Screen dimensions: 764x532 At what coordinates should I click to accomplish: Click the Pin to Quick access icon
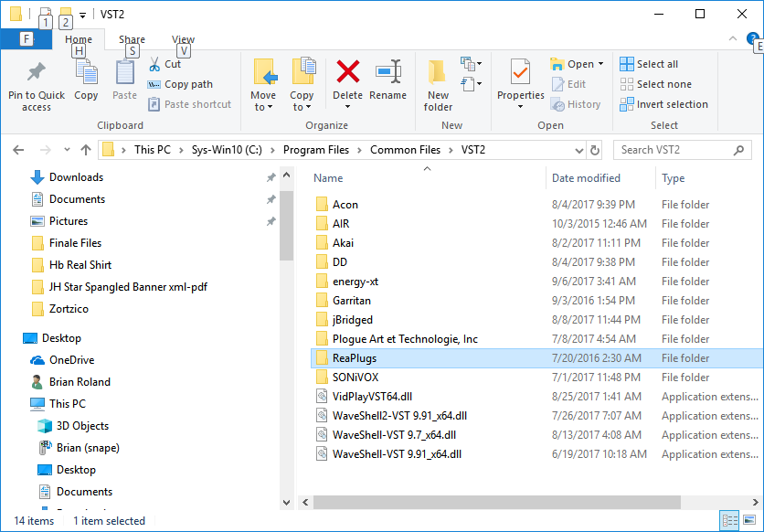[x=37, y=73]
